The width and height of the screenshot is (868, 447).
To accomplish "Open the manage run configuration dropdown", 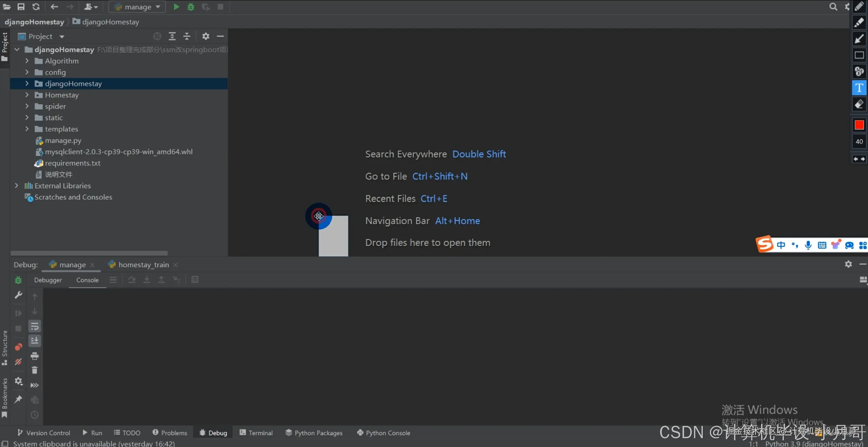I will pos(137,7).
